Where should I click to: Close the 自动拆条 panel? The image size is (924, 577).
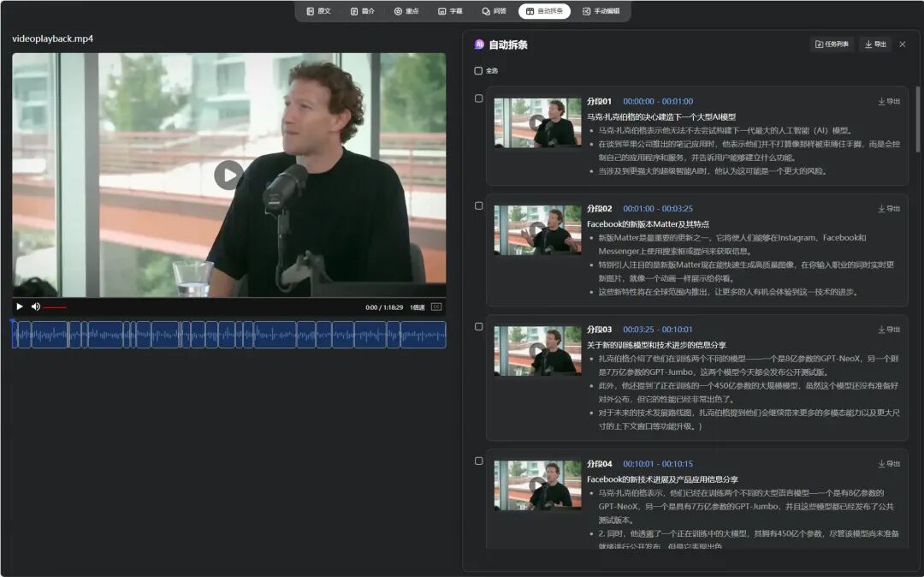(903, 45)
